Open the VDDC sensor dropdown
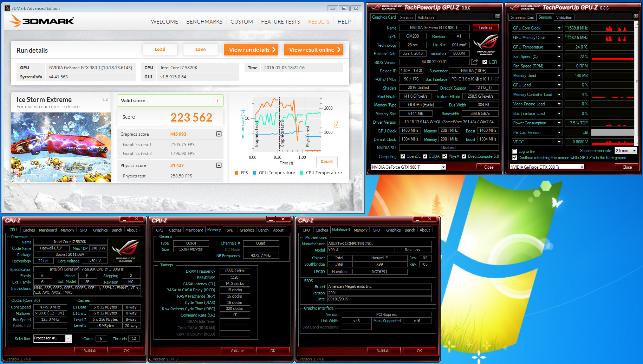The image size is (643, 364). (x=559, y=142)
